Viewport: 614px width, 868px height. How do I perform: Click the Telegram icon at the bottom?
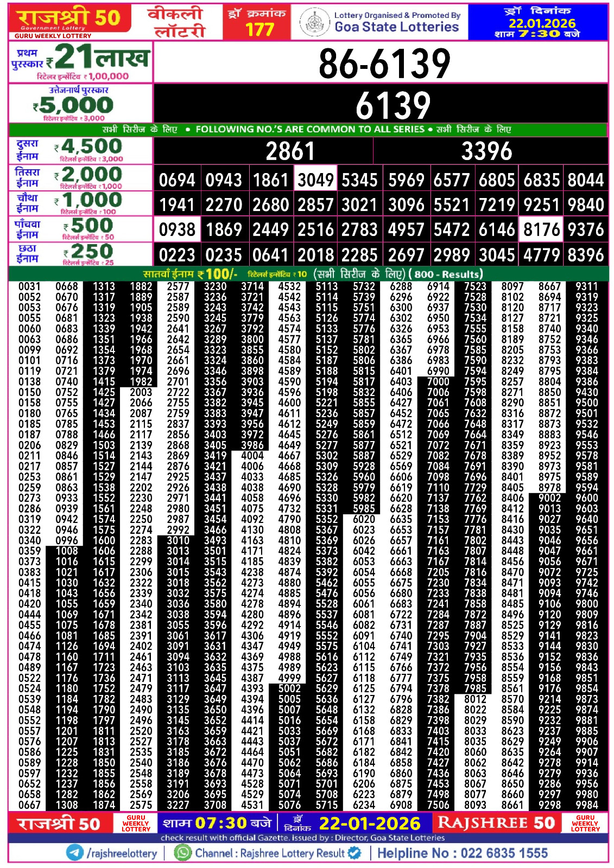(x=74, y=853)
